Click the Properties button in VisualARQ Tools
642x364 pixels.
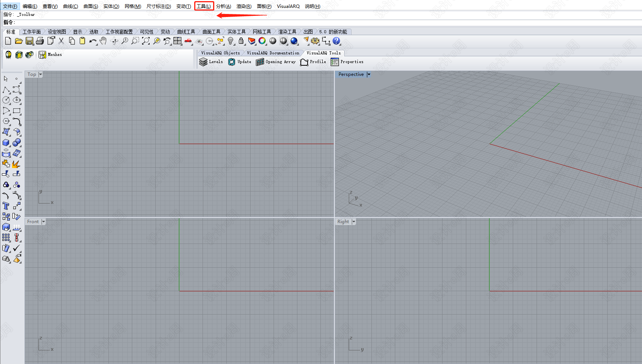pyautogui.click(x=347, y=62)
